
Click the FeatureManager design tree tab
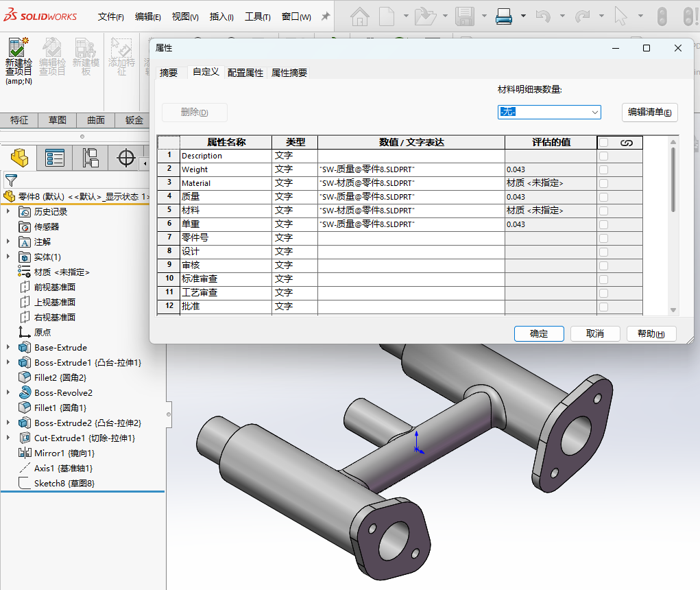(19, 158)
